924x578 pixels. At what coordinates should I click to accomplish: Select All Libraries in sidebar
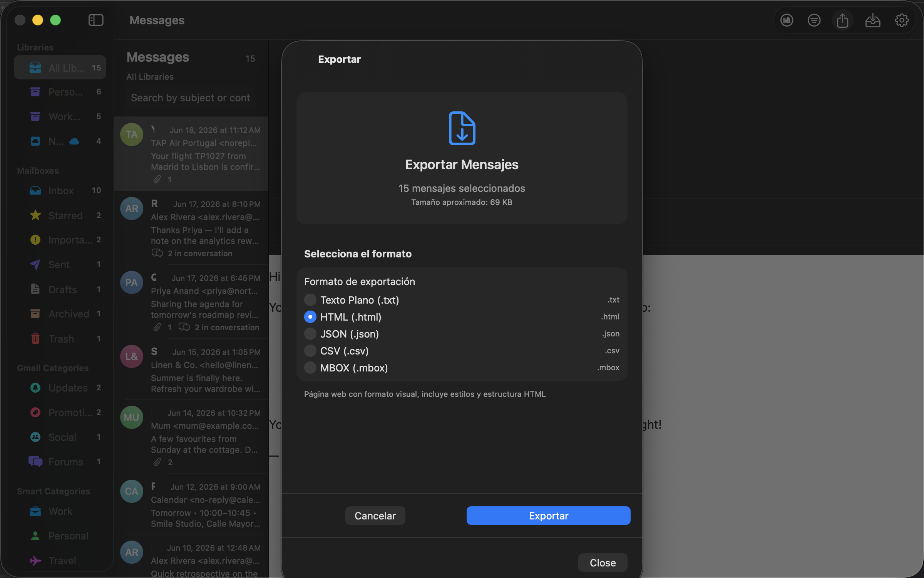click(60, 67)
